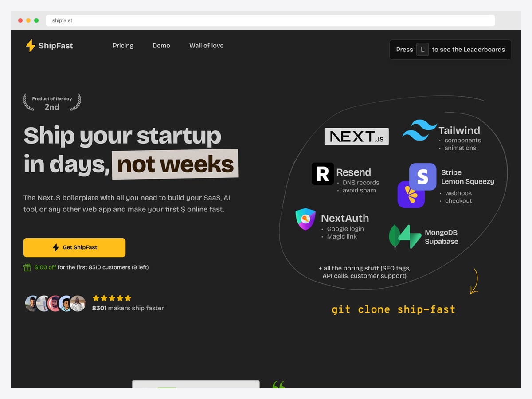Click the Supabase label

click(442, 242)
